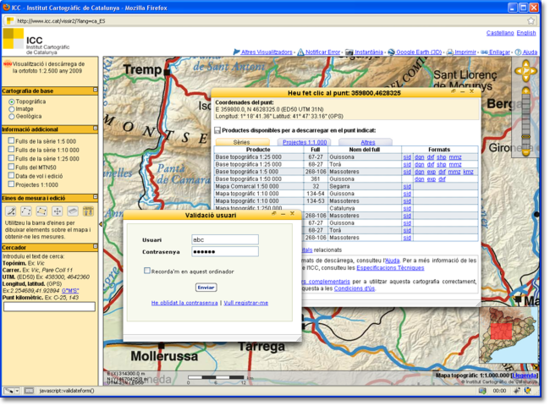
Task: Collapse the Cercador panel
Action: tap(95, 246)
